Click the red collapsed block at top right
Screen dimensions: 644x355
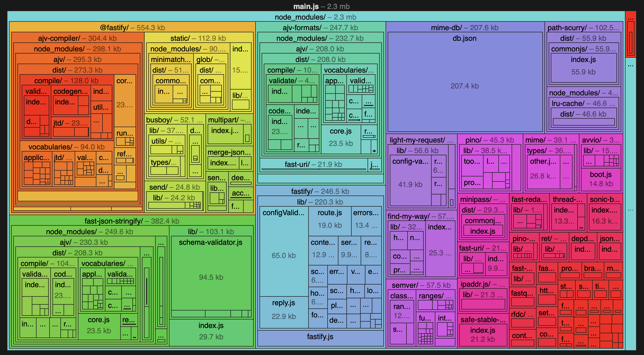(630, 34)
